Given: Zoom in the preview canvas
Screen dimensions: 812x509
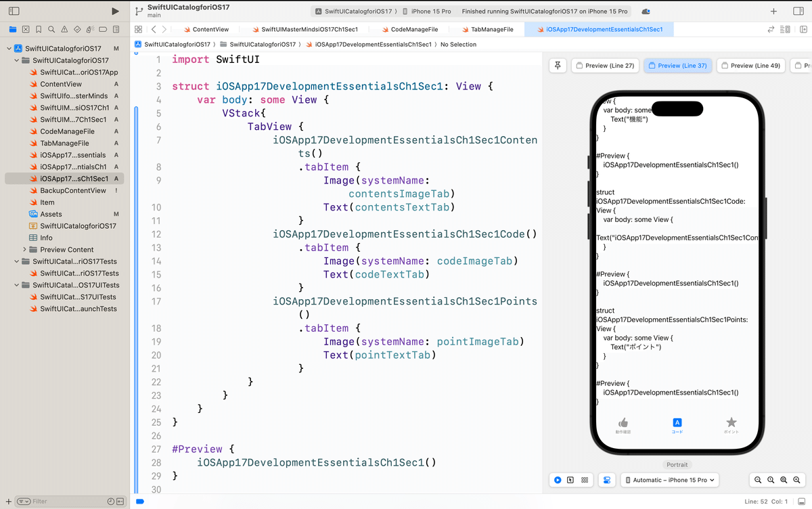Looking at the screenshot, I should click(x=797, y=480).
